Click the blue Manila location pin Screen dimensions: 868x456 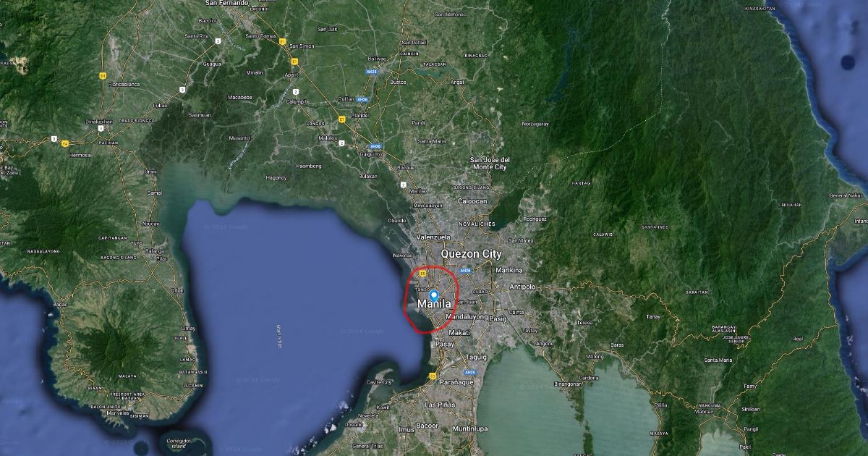pos(434,295)
